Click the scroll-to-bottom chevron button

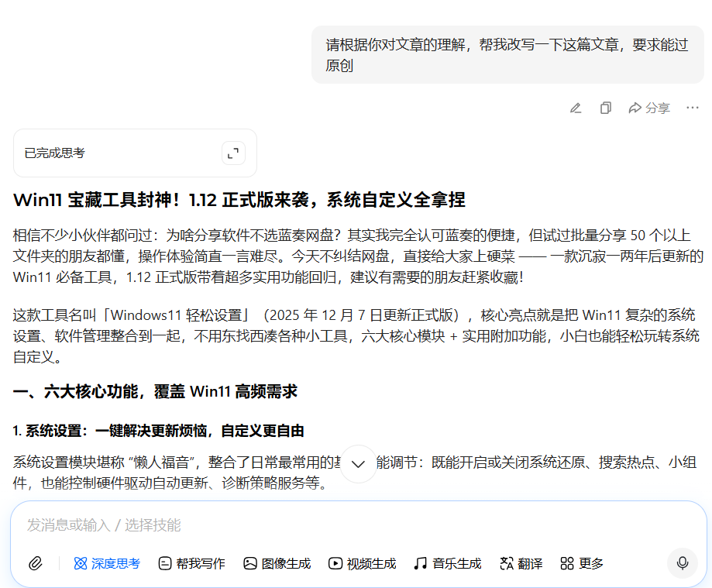click(x=358, y=464)
